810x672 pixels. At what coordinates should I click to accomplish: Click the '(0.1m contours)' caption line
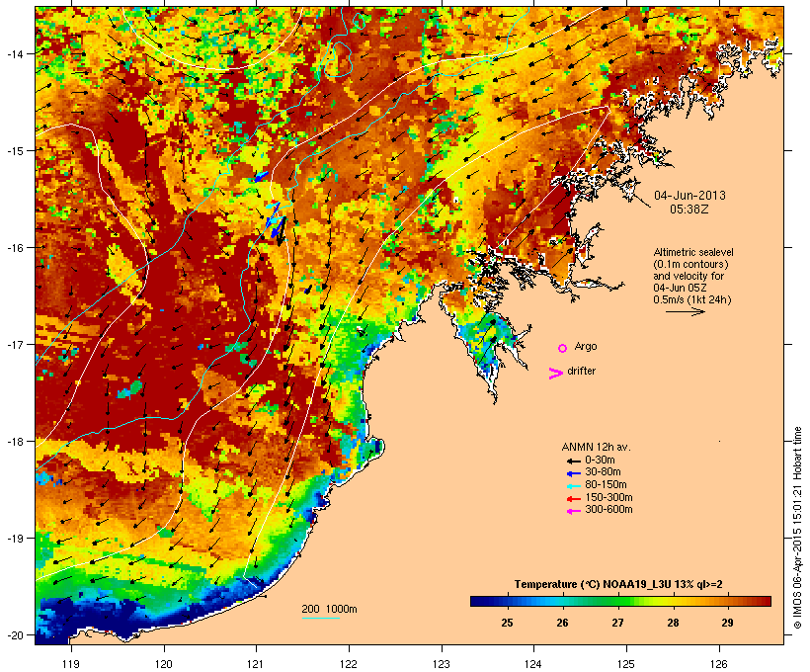[x=690, y=264]
